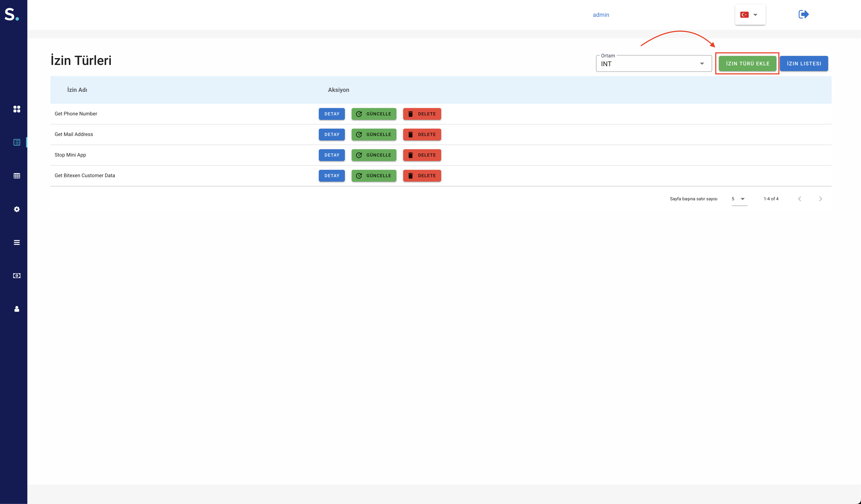Click the hamburger lines icon in sidebar
This screenshot has width=861, height=504.
coord(17,243)
